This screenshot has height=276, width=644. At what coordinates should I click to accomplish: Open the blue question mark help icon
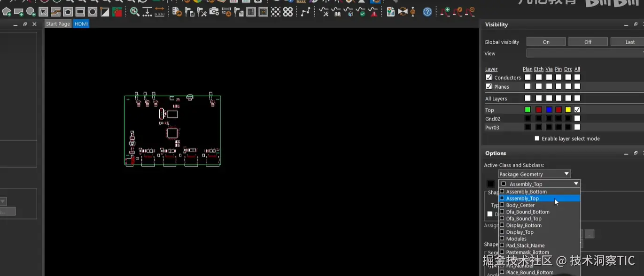click(427, 12)
